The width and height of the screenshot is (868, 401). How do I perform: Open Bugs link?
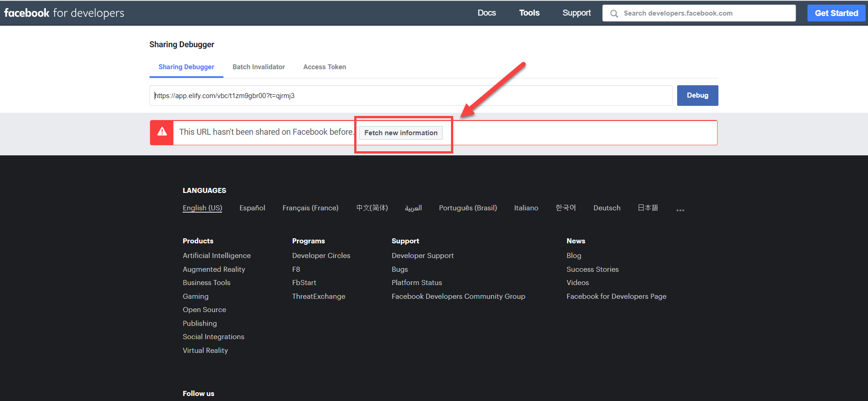click(x=400, y=269)
